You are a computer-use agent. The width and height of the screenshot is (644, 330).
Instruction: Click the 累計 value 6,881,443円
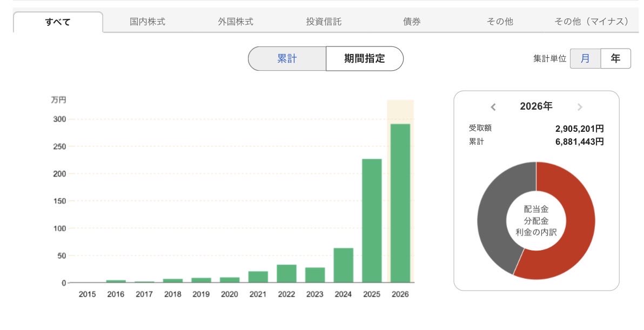pyautogui.click(x=580, y=142)
